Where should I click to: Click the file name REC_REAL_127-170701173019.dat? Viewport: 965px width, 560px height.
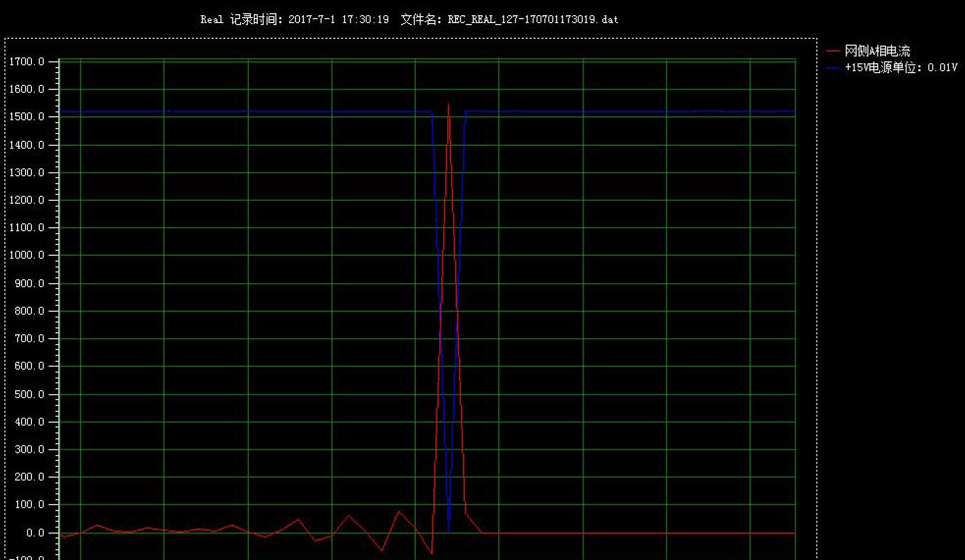pyautogui.click(x=533, y=20)
